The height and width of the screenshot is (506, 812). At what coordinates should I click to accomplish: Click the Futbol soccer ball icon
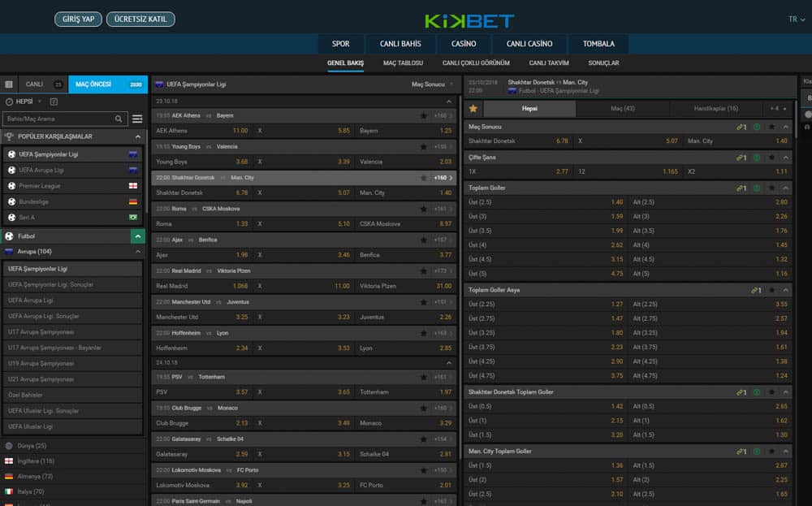click(x=9, y=236)
